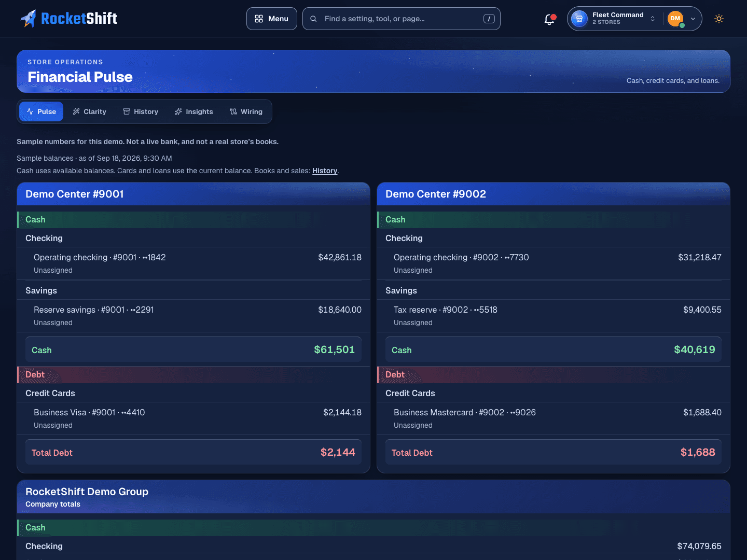Viewport: 747px width, 560px height.
Task: Expand the user account chevron
Action: pos(693,19)
